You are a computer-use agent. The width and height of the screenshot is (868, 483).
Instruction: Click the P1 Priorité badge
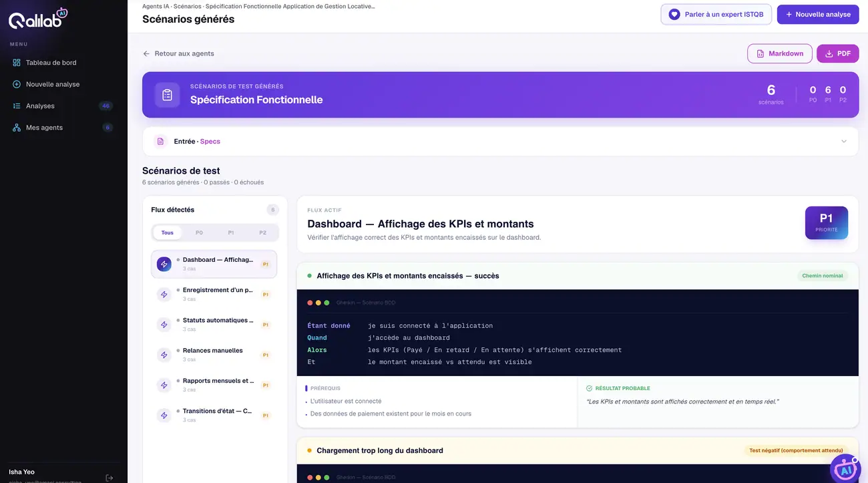pyautogui.click(x=827, y=223)
